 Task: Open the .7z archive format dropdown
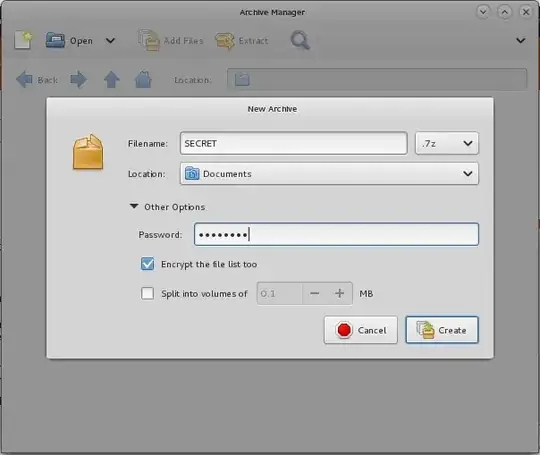[x=447, y=143]
